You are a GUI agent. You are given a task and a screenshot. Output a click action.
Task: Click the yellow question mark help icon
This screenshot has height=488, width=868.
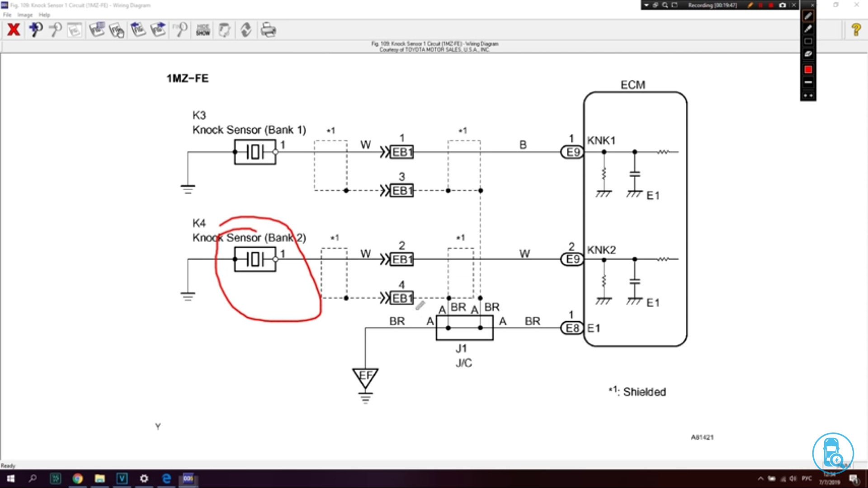pyautogui.click(x=855, y=30)
